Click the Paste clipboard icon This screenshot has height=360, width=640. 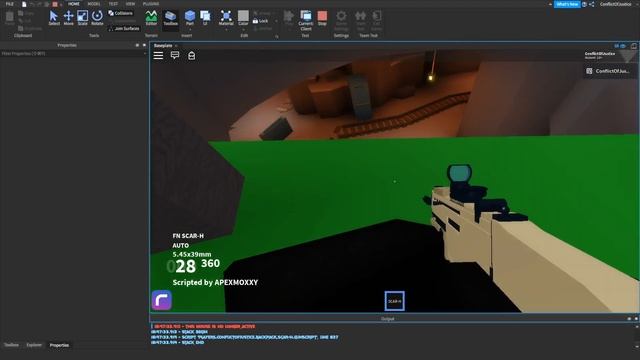tap(9, 18)
